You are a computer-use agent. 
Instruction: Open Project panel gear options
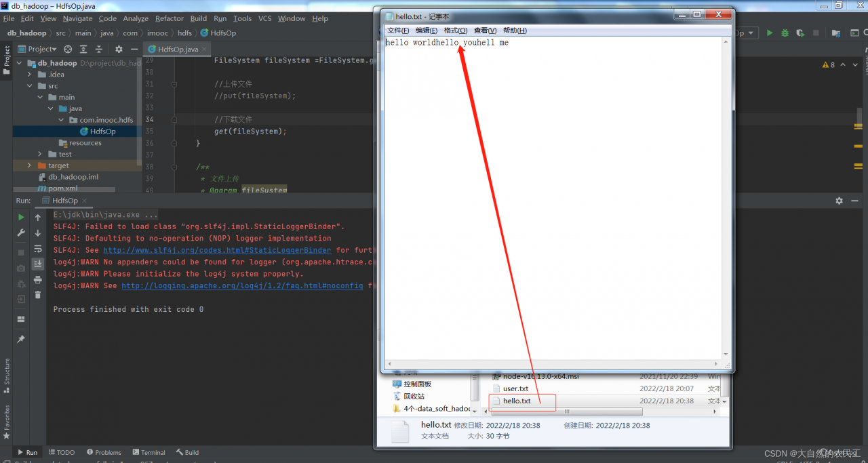pos(119,49)
